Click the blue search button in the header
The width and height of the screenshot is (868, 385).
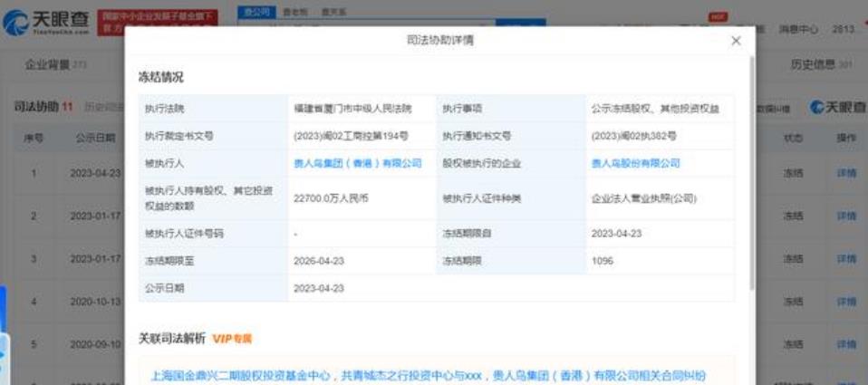tap(520, 24)
